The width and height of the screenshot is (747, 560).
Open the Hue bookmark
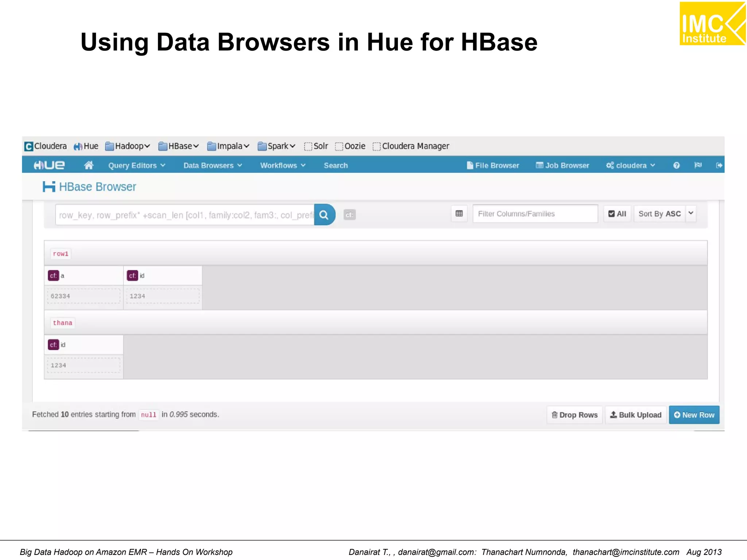tap(86, 146)
